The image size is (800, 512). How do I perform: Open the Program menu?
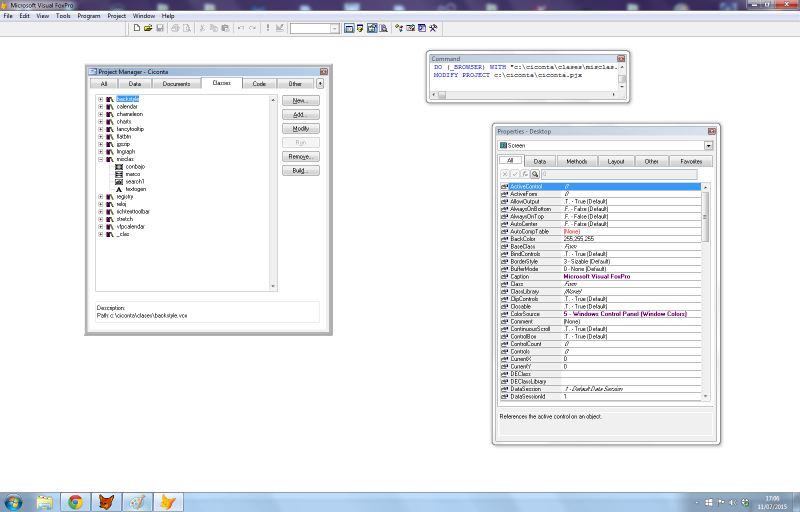pos(89,16)
